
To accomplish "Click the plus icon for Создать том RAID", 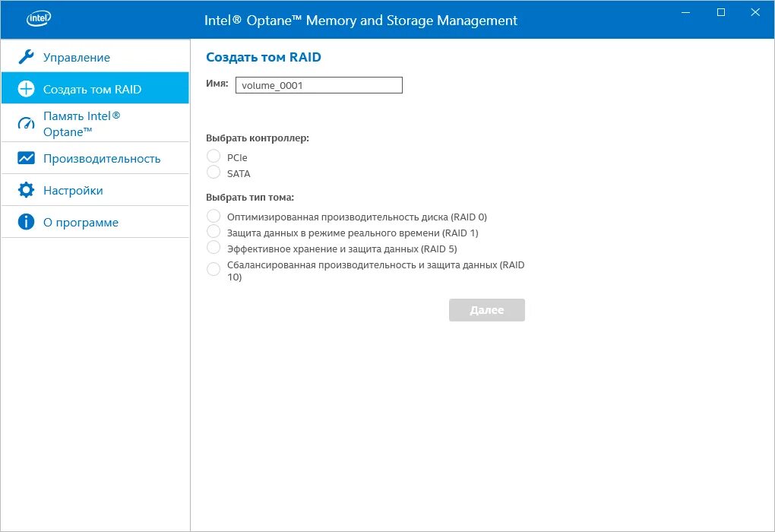I will click(27, 89).
